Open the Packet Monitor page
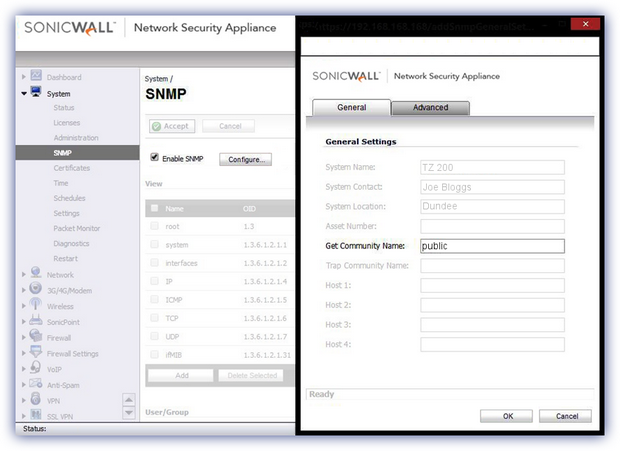The width and height of the screenshot is (620, 451). [77, 228]
